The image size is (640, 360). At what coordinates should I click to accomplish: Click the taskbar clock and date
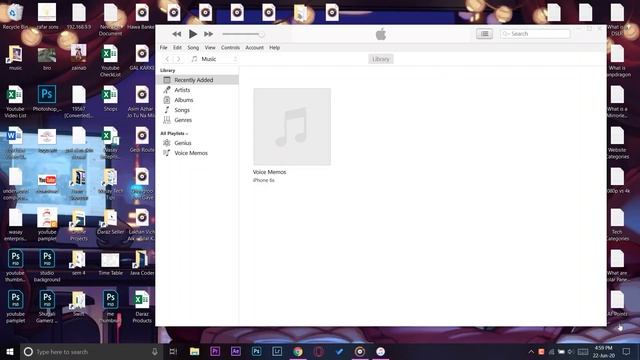[604, 351]
